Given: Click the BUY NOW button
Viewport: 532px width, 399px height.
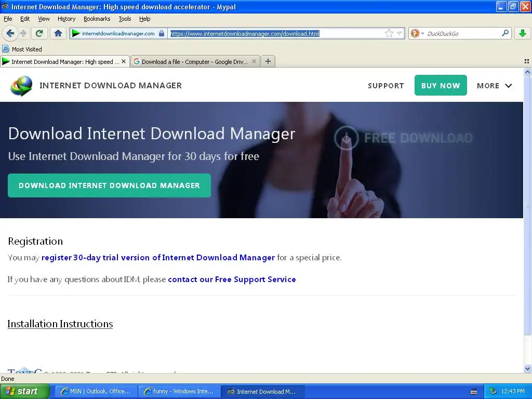Looking at the screenshot, I should (x=441, y=85).
